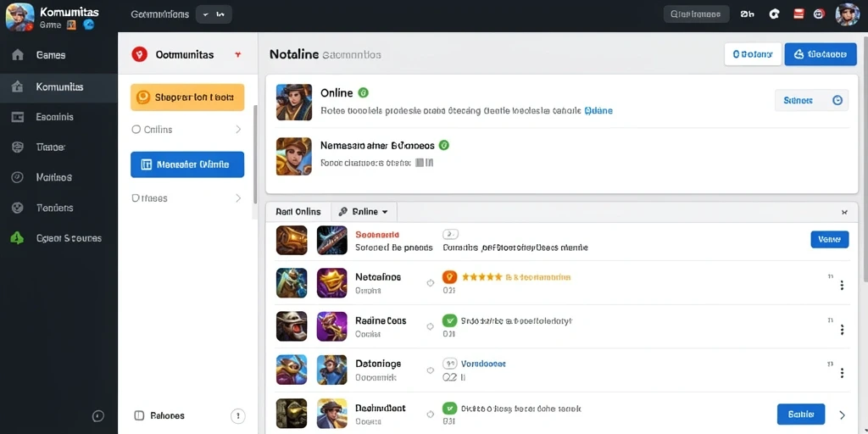868x434 pixels.
Task: Click the circular icon at sidebar bottom
Action: (98, 415)
